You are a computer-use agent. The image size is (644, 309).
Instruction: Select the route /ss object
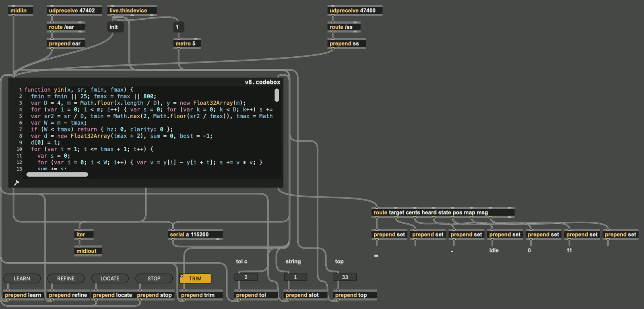point(344,27)
